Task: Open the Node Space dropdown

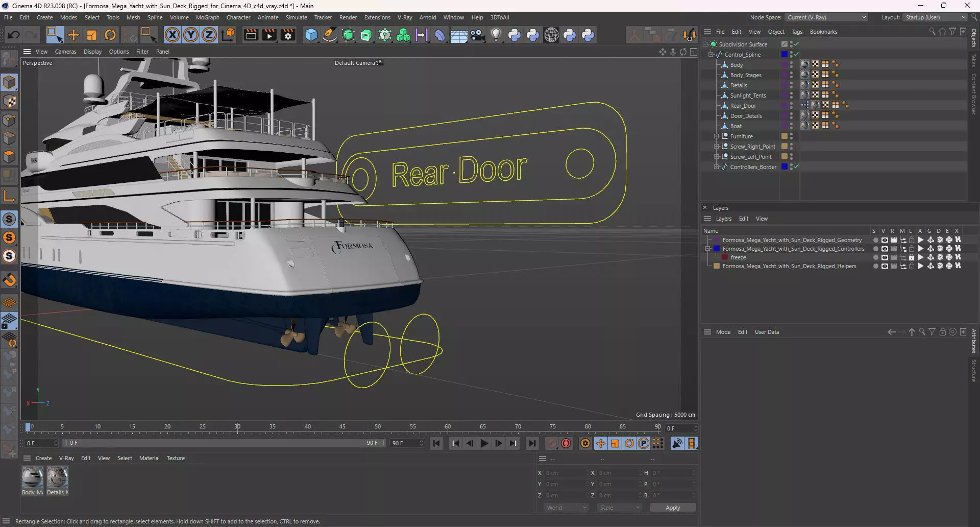Action: tap(826, 17)
